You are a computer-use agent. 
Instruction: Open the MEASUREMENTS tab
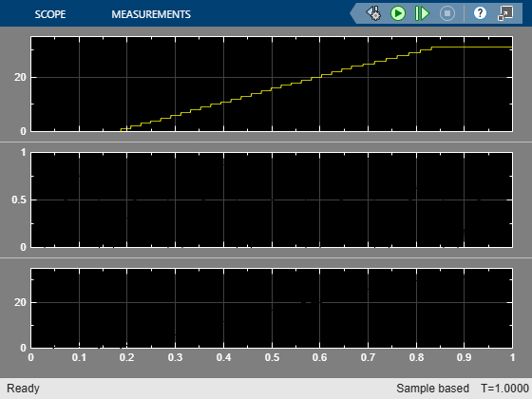151,14
